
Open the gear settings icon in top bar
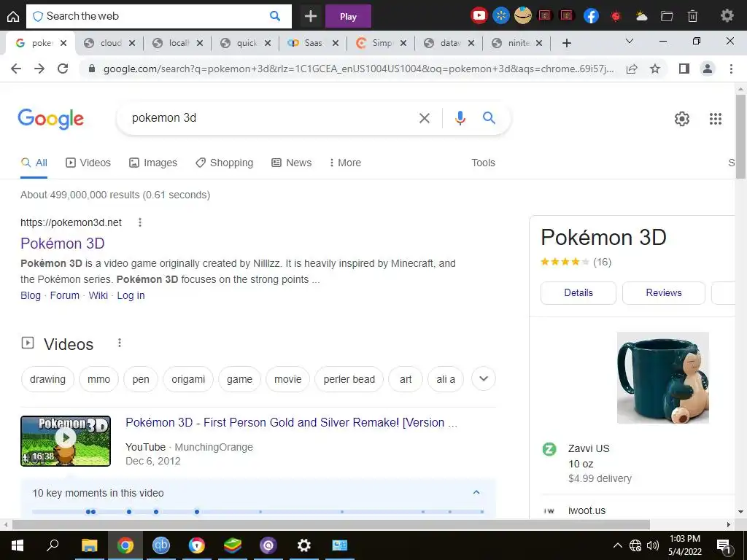point(727,16)
